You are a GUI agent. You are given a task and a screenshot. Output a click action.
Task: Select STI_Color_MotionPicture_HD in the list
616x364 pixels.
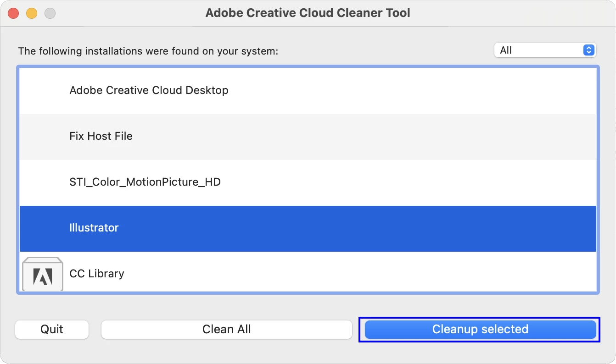(x=308, y=183)
